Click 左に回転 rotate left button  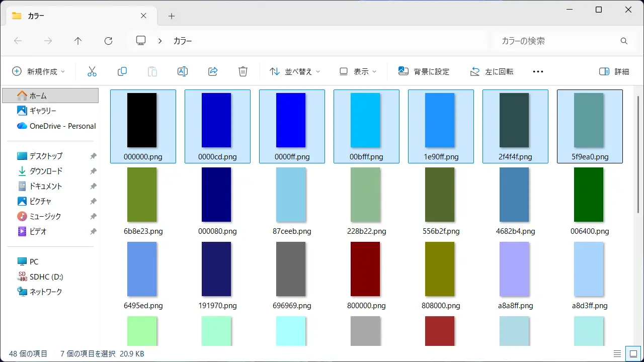point(492,71)
